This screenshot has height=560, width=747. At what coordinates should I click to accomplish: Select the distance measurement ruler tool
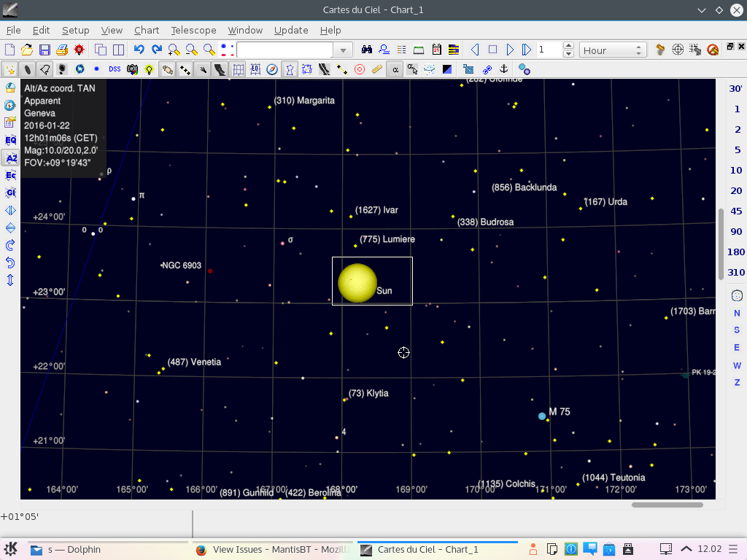click(377, 69)
